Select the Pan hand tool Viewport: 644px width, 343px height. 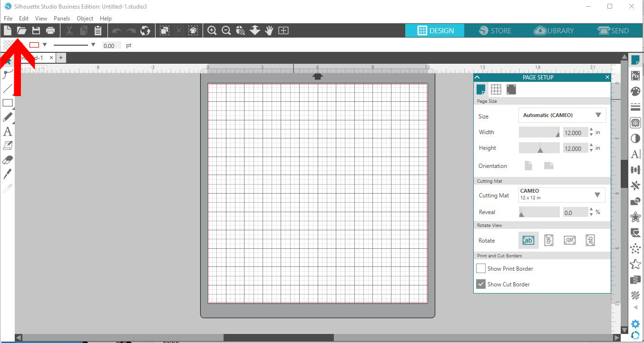[269, 30]
